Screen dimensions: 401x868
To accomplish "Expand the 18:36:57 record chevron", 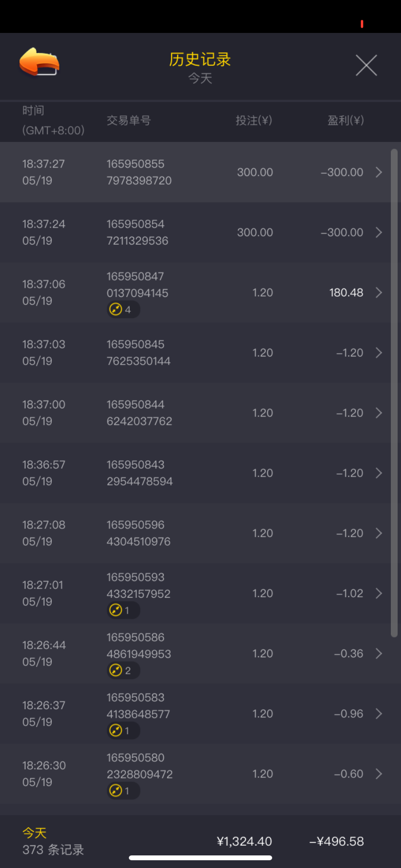I will 379,473.
